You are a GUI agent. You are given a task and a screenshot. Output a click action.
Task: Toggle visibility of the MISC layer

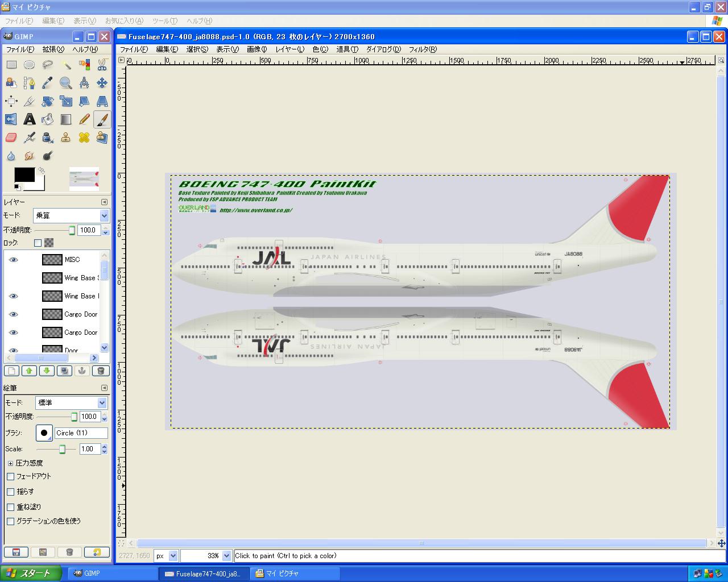pyautogui.click(x=14, y=260)
